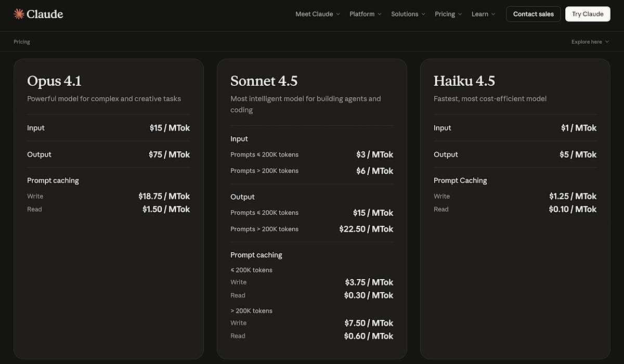Image resolution: width=624 pixels, height=364 pixels.
Task: Select the Haiku 4.5 heading
Action: pyautogui.click(x=464, y=81)
